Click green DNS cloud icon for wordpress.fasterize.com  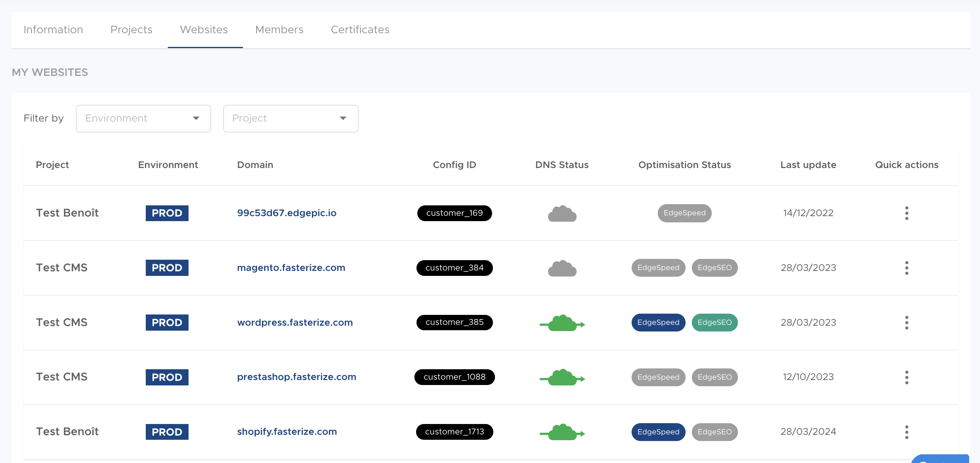(x=562, y=323)
